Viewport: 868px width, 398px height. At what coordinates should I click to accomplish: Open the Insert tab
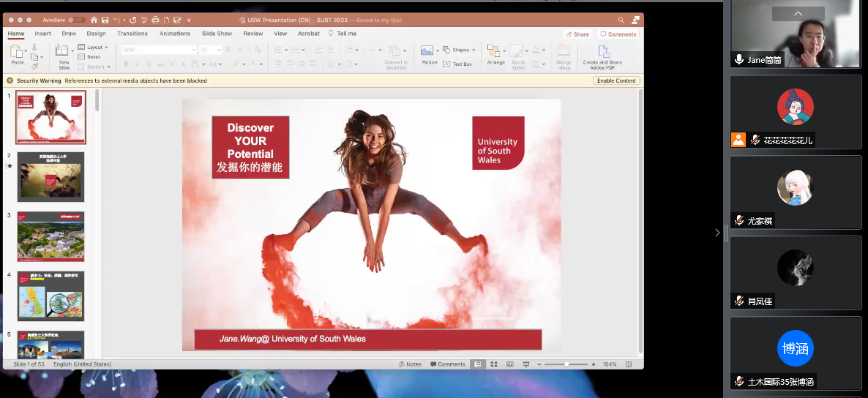click(x=42, y=34)
